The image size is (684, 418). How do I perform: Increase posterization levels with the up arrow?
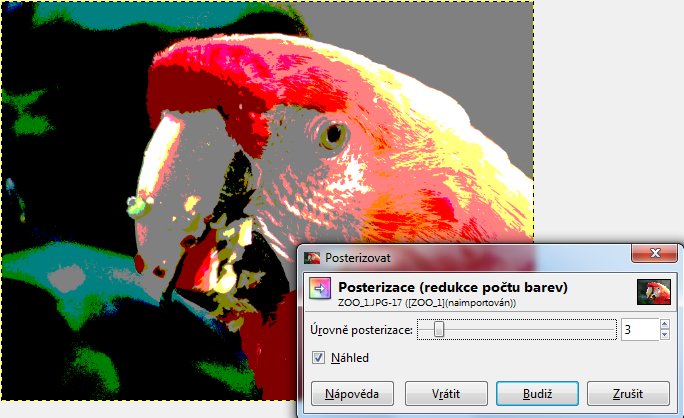[x=665, y=324]
